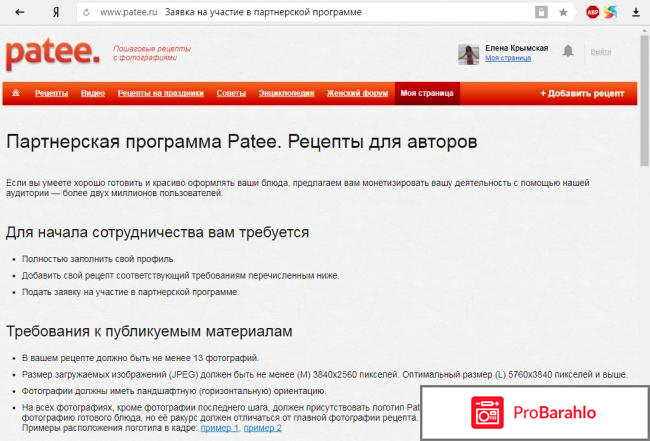
Task: Click tagline Пошаговые рецепты с фотографиями
Action: point(152,53)
